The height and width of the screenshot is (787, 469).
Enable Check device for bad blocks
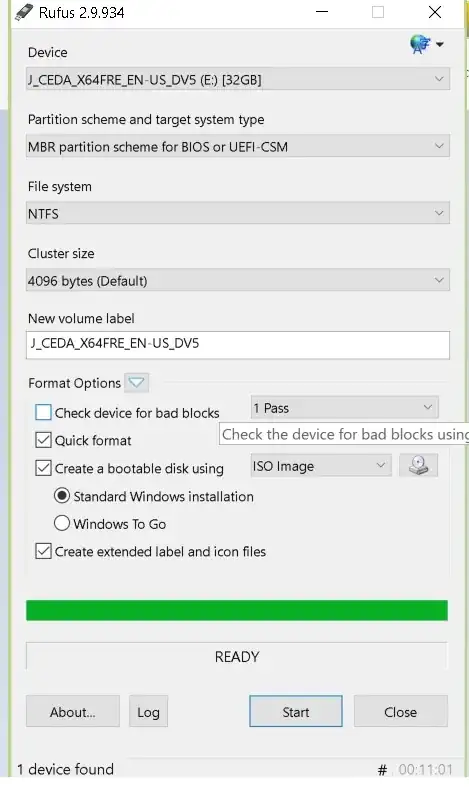tap(43, 413)
